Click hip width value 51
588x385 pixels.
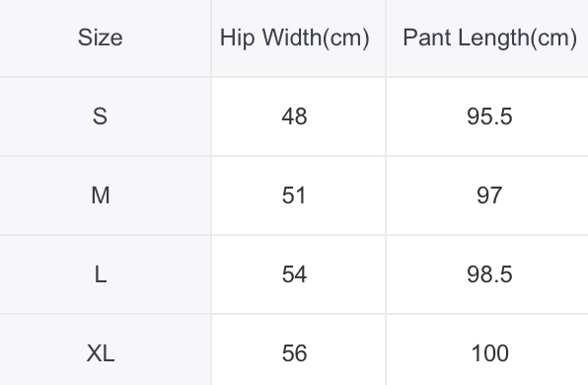[x=294, y=195]
